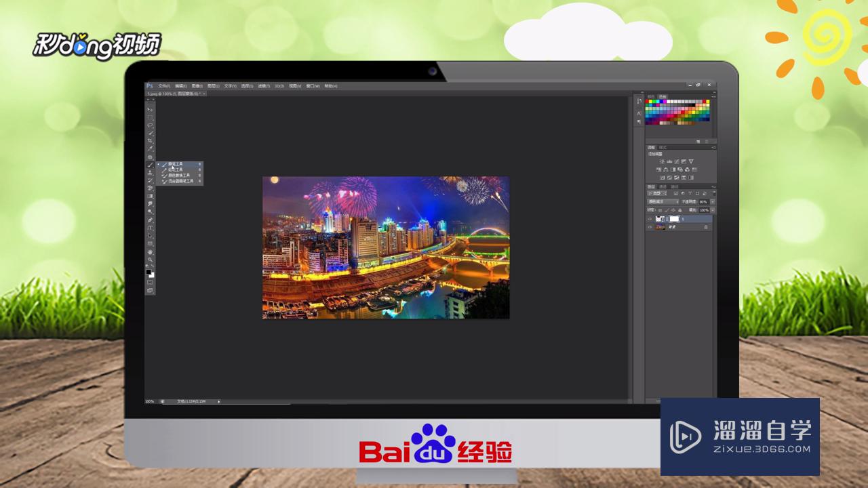
Task: Toggle lock position in Layers panel
Action: point(673,210)
